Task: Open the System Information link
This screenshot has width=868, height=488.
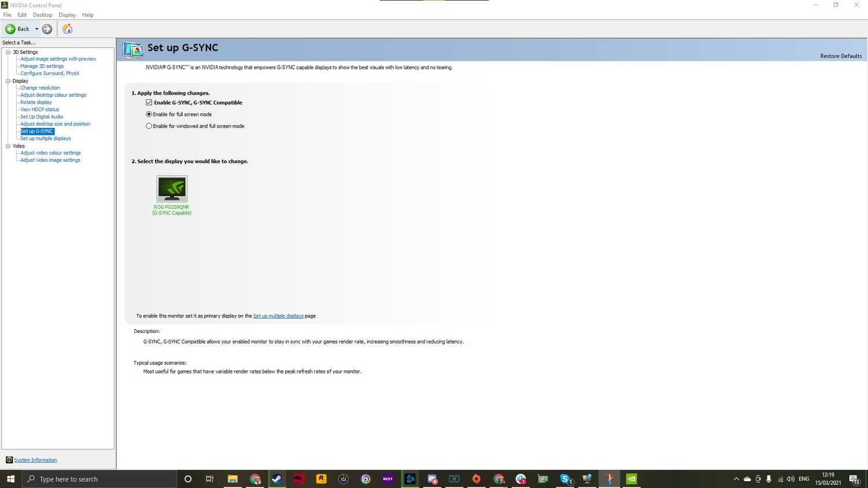Action: 35,460
